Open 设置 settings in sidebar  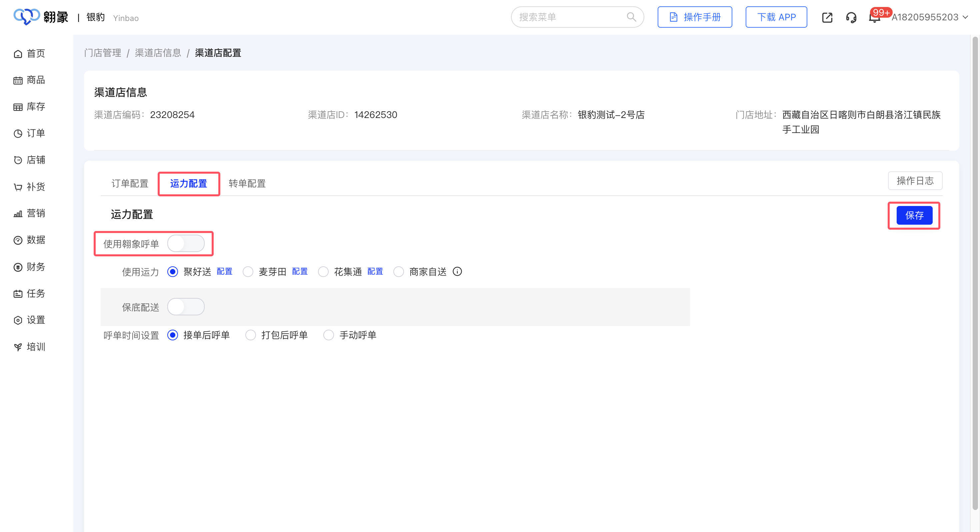pos(30,320)
